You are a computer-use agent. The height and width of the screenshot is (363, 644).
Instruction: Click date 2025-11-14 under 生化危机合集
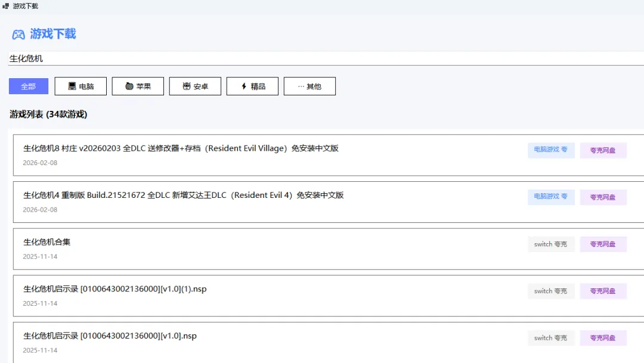(40, 256)
